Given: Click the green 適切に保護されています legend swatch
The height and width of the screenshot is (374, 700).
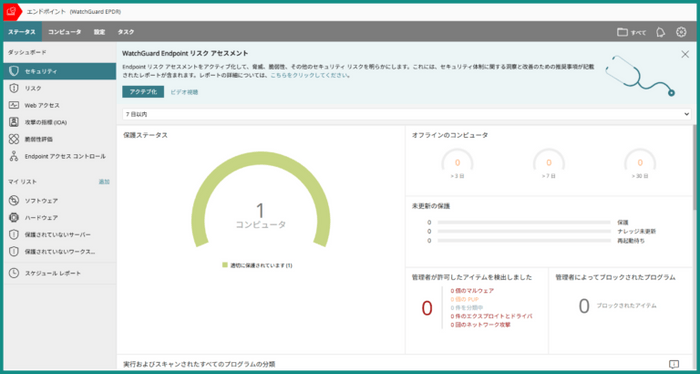Looking at the screenshot, I should pyautogui.click(x=225, y=265).
